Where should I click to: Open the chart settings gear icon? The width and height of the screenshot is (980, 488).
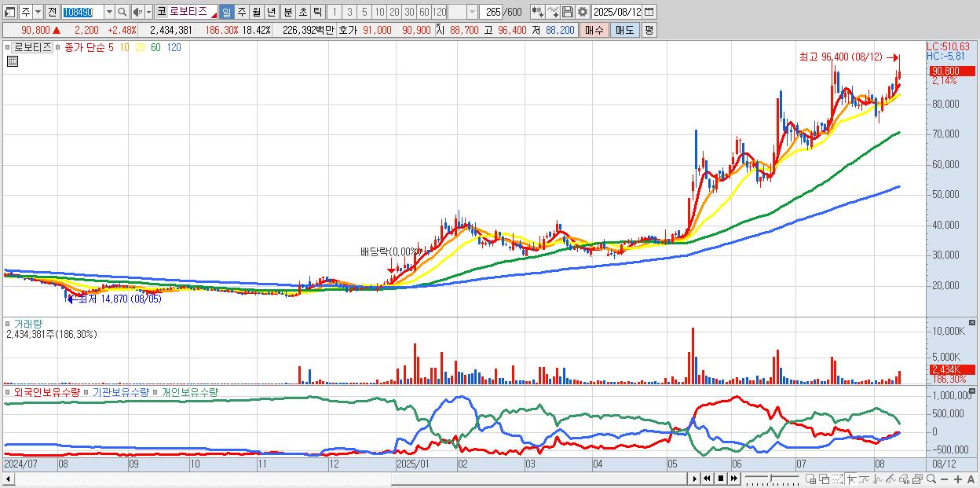pos(583,12)
